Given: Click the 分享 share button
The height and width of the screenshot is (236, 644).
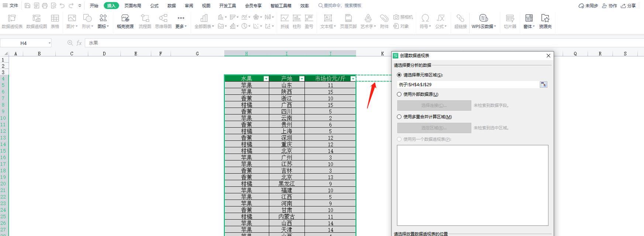Looking at the screenshot, I should coord(628,6).
